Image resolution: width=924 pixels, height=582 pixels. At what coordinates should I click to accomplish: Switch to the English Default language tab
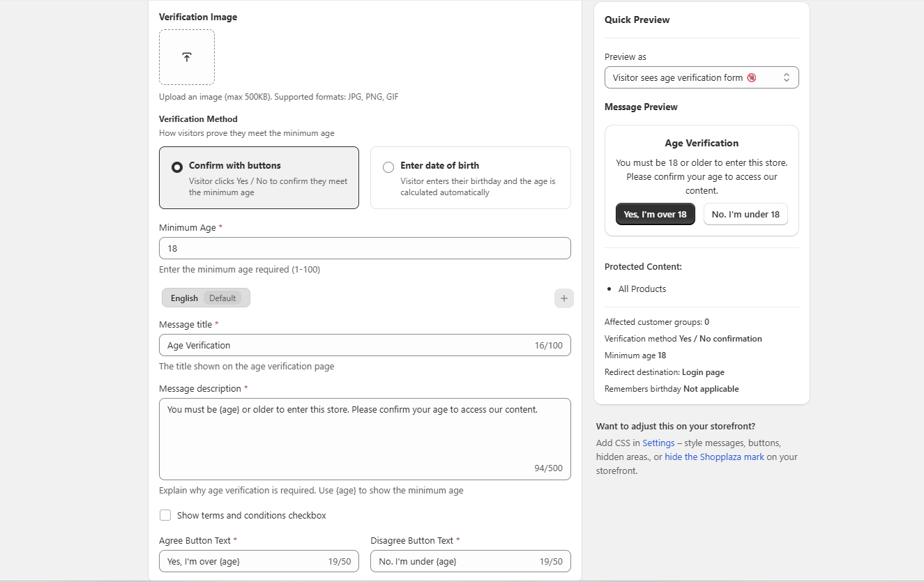coord(206,298)
